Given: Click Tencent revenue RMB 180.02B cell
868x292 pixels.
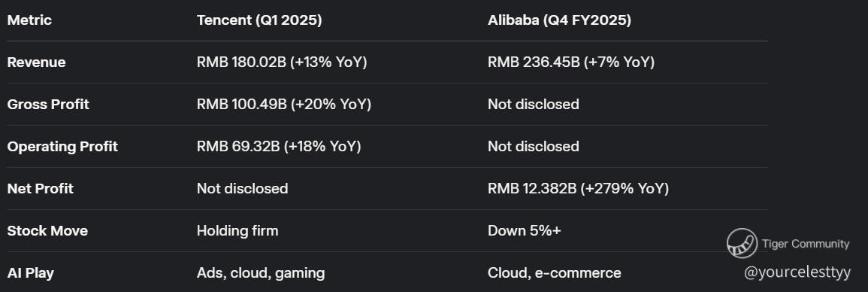Looking at the screenshot, I should [x=282, y=62].
